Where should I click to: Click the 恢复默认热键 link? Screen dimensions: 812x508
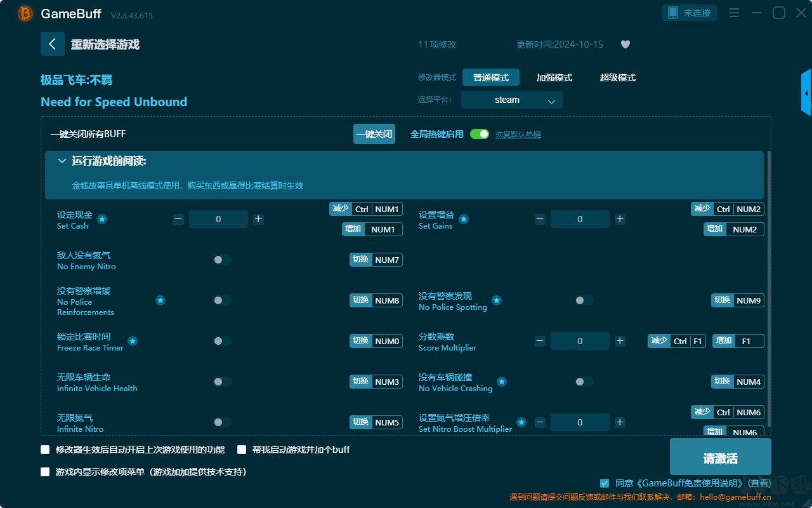518,135
